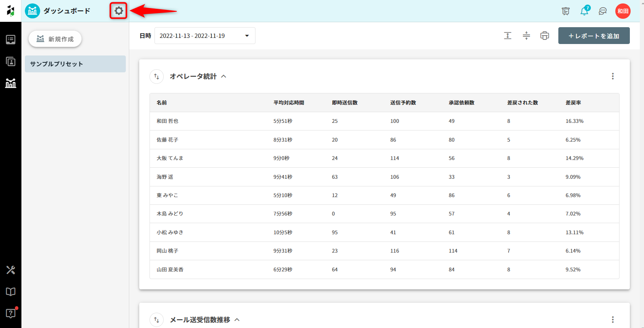
Task: Open the chat support icon in header
Action: point(603,11)
